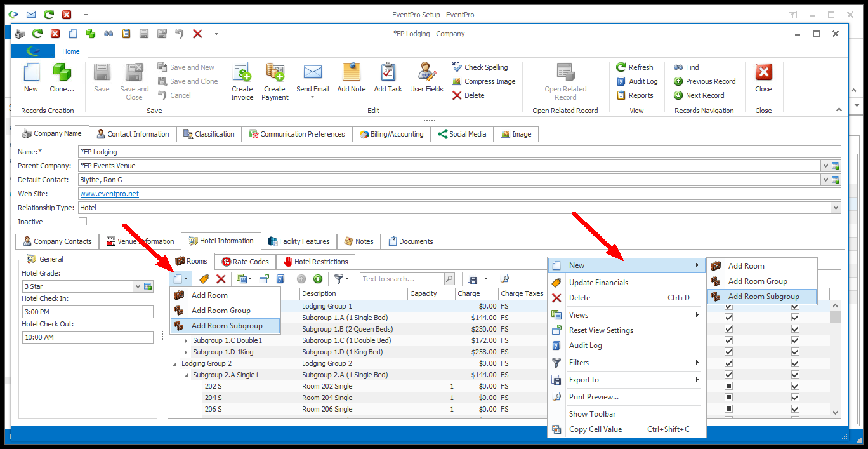Toggle the square-filled checkbox in the 206 S row
Screen dimensions: 868x449
[728, 409]
